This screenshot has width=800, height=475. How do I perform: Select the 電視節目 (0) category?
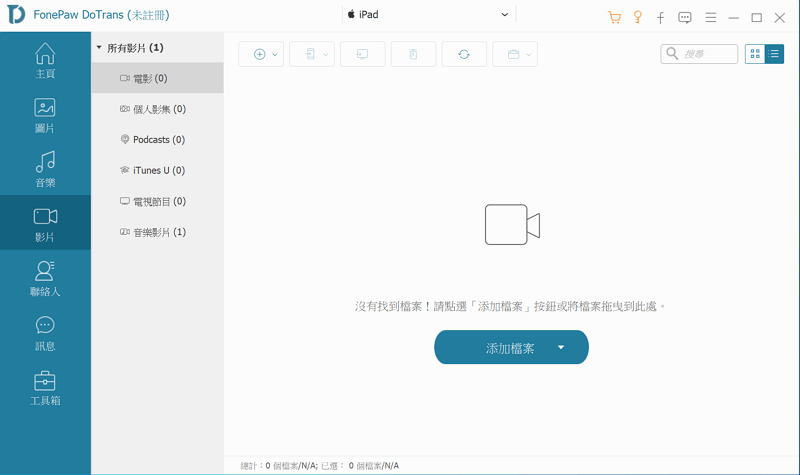click(158, 201)
